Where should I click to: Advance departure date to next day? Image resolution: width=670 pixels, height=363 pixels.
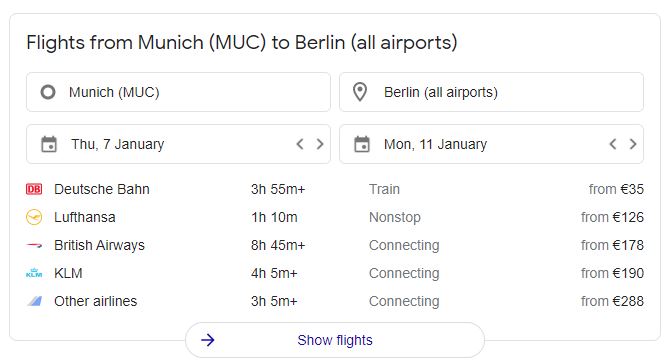(x=320, y=144)
